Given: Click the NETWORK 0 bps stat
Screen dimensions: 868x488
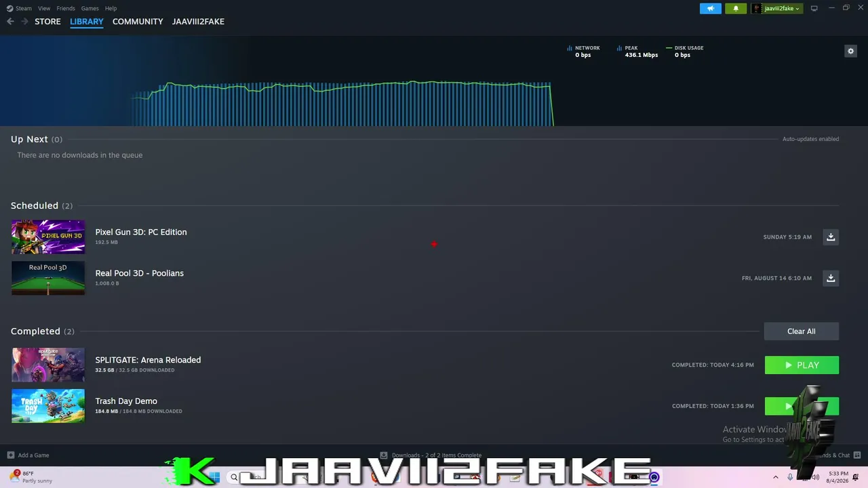Looking at the screenshot, I should tap(584, 52).
